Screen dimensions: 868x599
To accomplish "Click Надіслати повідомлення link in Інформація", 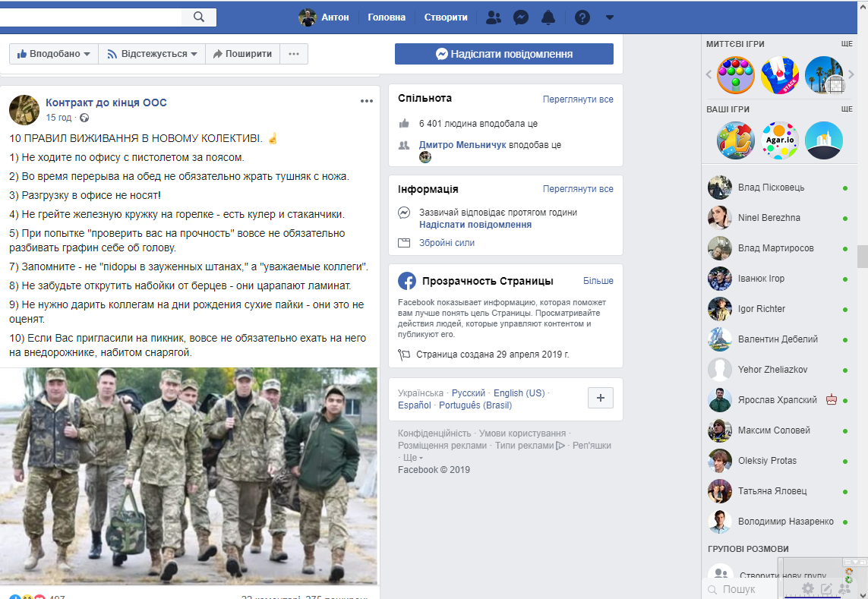I will [x=475, y=224].
